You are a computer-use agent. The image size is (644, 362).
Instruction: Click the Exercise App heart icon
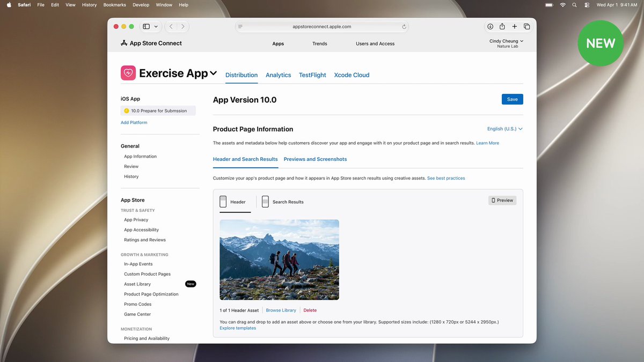tap(128, 73)
